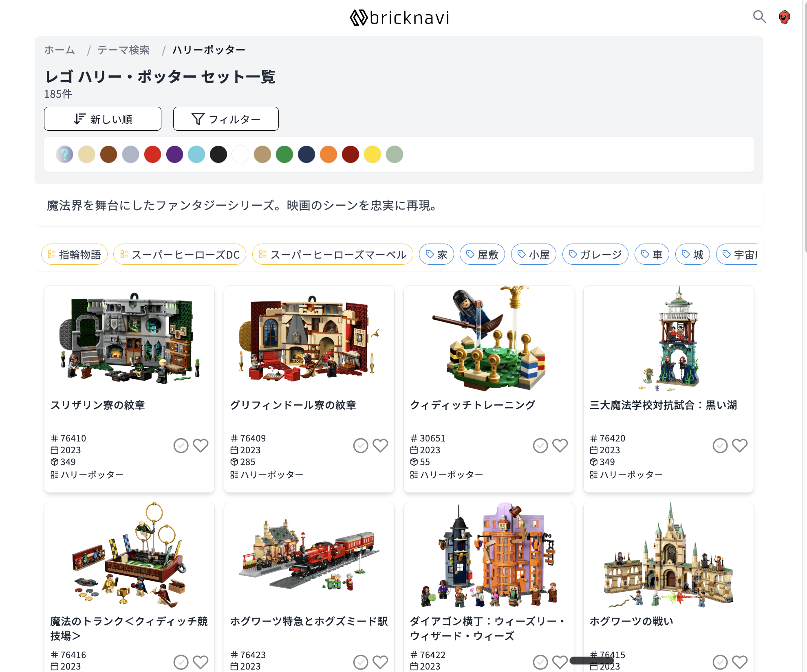Viewport: 807px width, 672px height.
Task: Pick the white color swatch
Action: click(240, 154)
